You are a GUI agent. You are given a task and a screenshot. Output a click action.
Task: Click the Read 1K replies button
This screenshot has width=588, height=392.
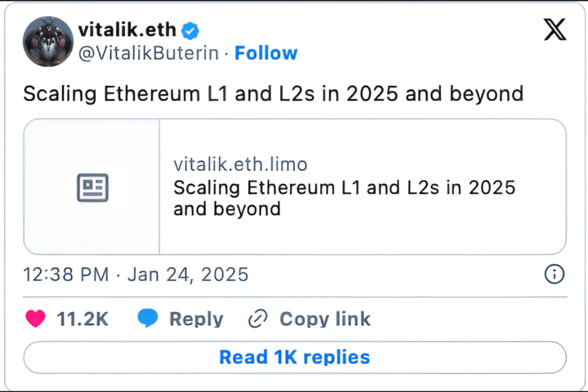295,357
